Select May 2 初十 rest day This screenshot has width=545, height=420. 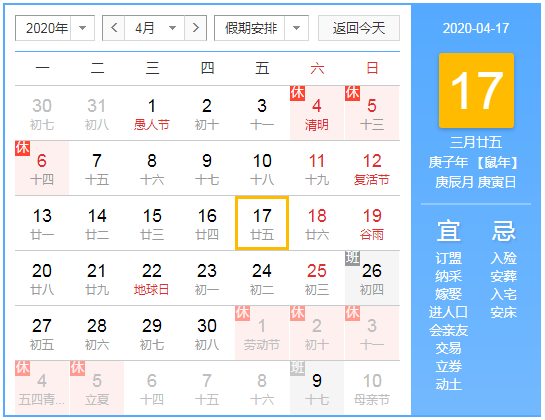[317, 333]
